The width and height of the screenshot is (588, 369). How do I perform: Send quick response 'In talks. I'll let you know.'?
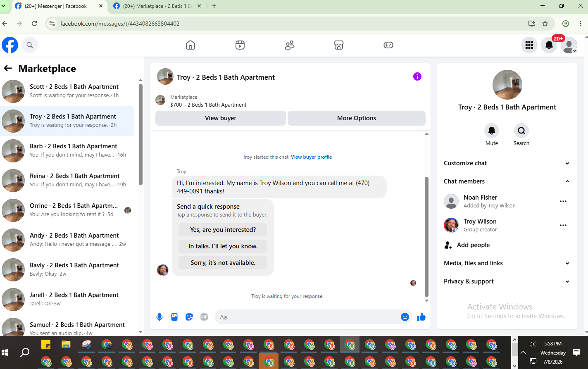[223, 246]
